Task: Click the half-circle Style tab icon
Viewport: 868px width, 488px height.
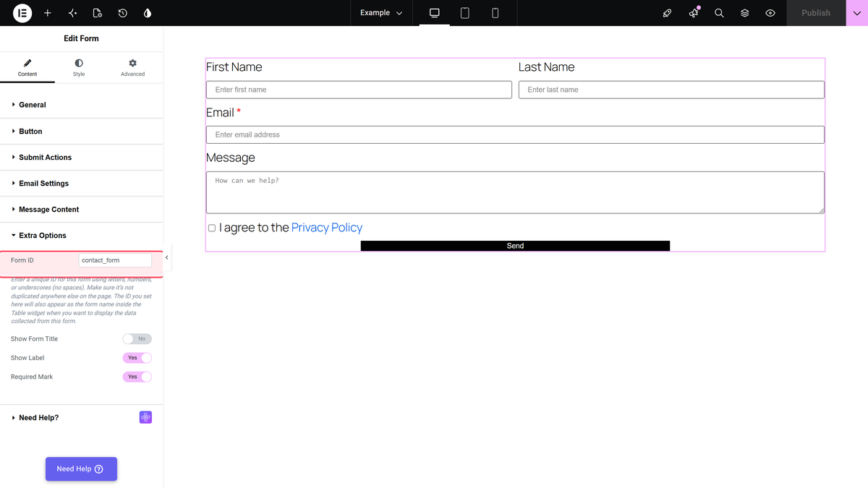Action: tap(79, 64)
